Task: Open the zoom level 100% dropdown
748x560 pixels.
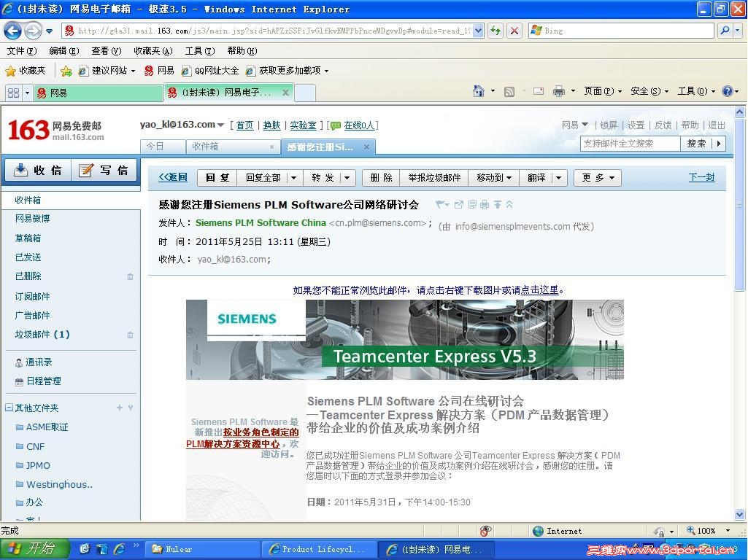Action: point(728,531)
